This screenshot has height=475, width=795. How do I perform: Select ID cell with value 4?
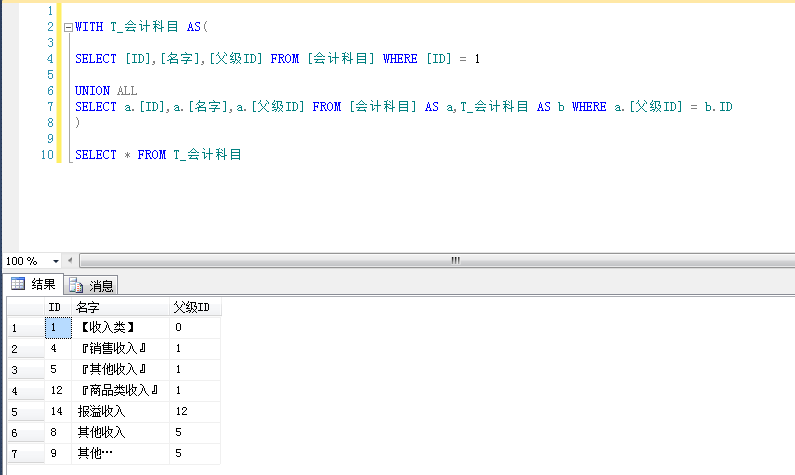coord(58,348)
